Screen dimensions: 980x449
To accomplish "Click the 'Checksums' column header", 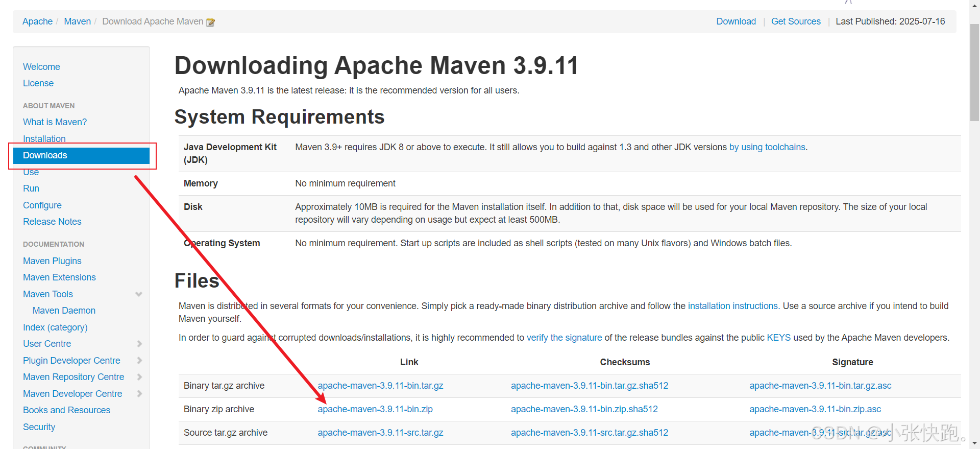I will (x=625, y=362).
